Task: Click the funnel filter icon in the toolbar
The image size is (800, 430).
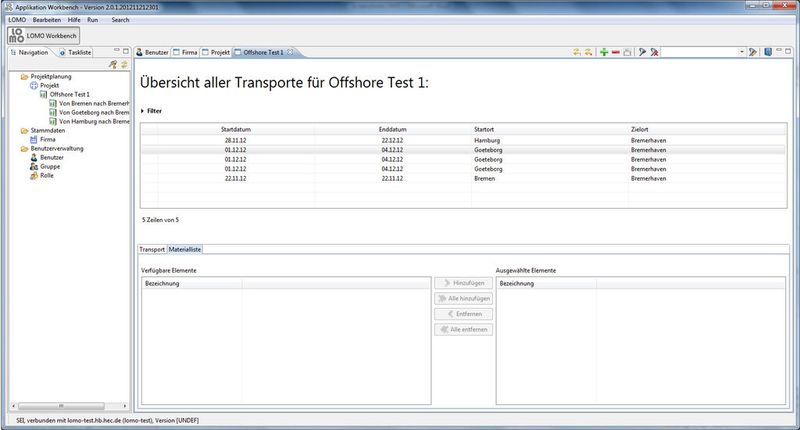Action: point(642,52)
